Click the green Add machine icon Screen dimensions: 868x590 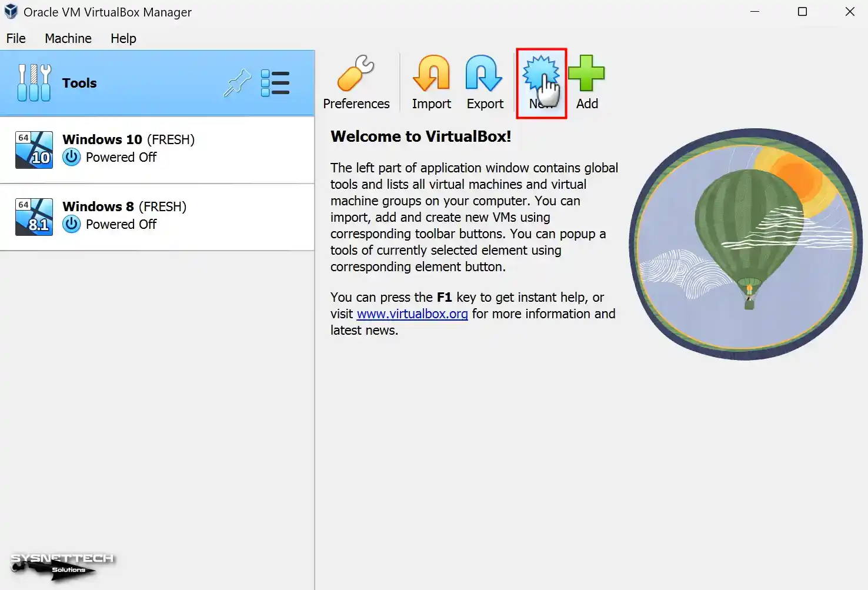tap(586, 73)
